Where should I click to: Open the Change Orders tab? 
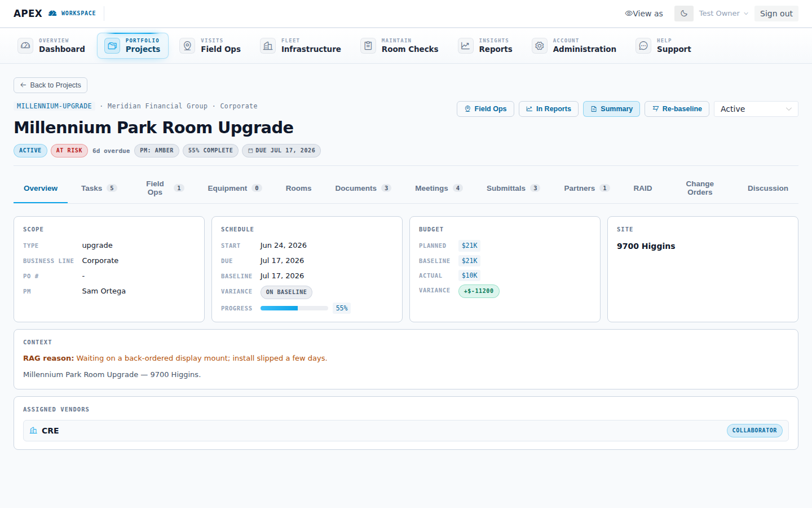(700, 189)
